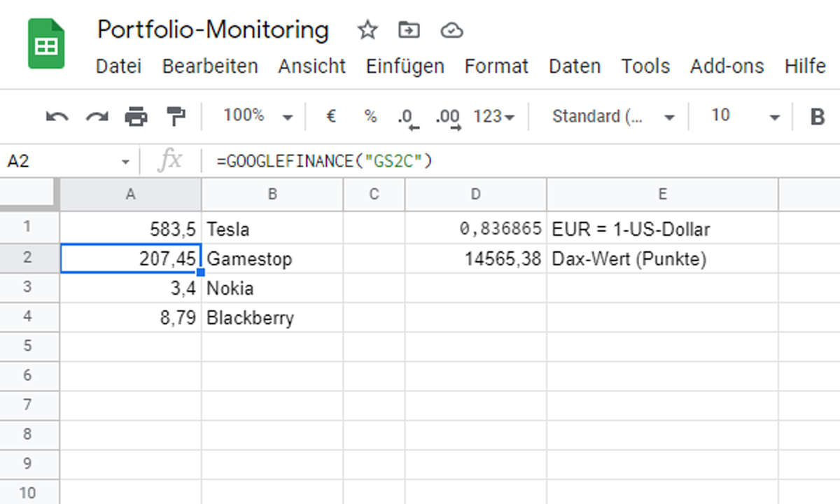Open the Tools menu

645,66
